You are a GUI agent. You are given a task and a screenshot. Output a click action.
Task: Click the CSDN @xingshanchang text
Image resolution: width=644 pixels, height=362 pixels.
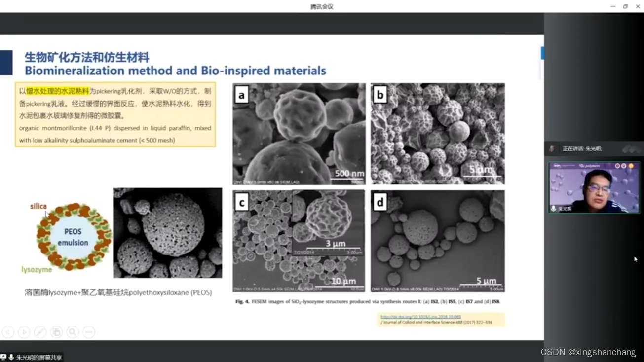coord(588,352)
